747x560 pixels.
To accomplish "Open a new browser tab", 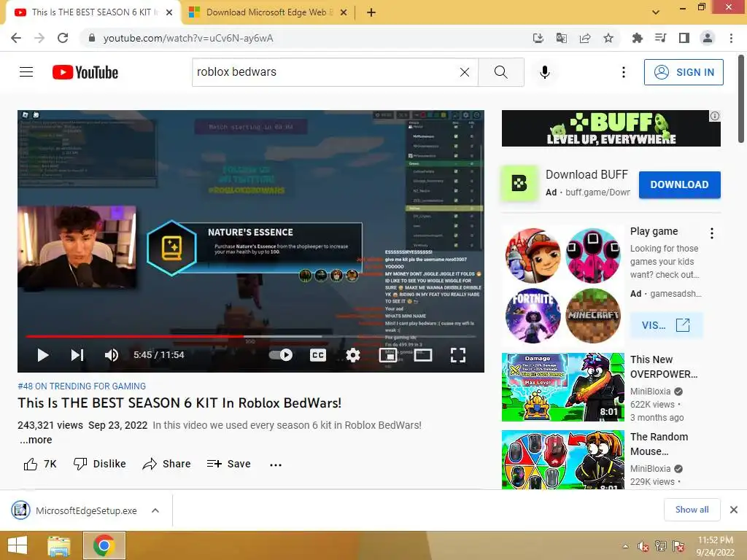I will [x=371, y=12].
